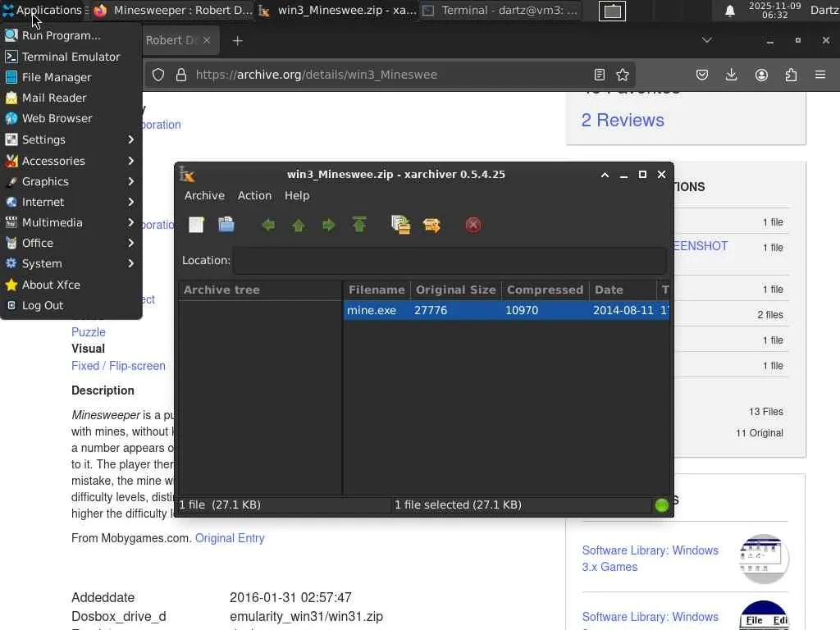Follow the Puzzle genre link
Screen dimensions: 840x630
[89, 332]
